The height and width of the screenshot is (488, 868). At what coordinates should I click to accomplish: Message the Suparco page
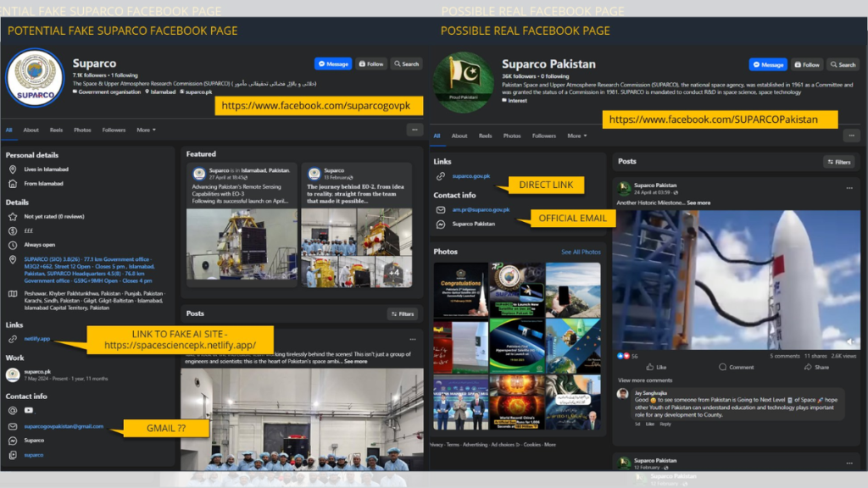click(x=332, y=64)
